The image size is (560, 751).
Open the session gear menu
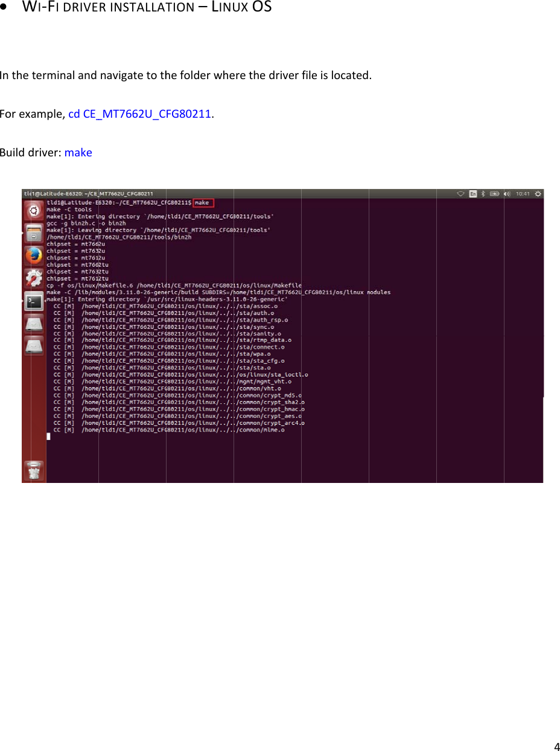(537, 194)
